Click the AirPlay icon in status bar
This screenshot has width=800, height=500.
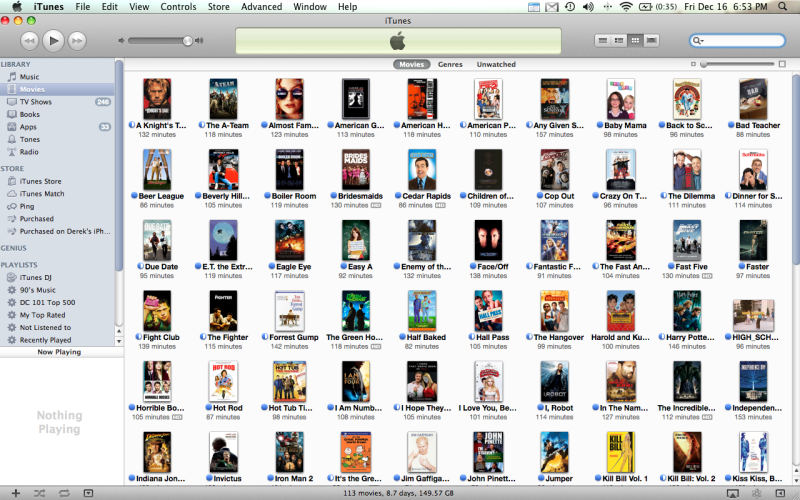732,493
